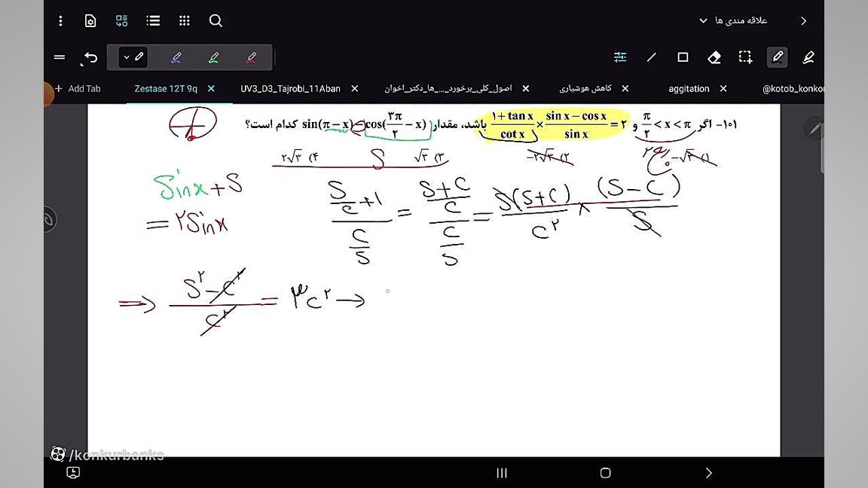Open the add page document icon

click(x=90, y=21)
